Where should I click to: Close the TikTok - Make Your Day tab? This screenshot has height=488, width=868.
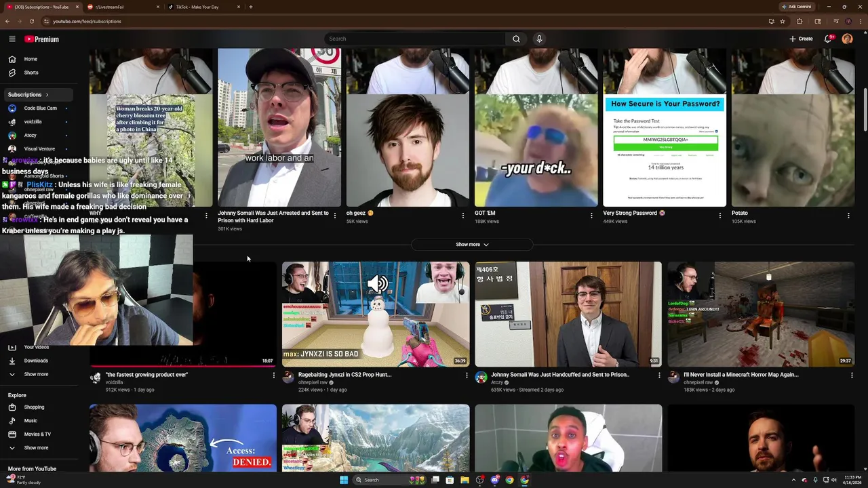(x=239, y=7)
